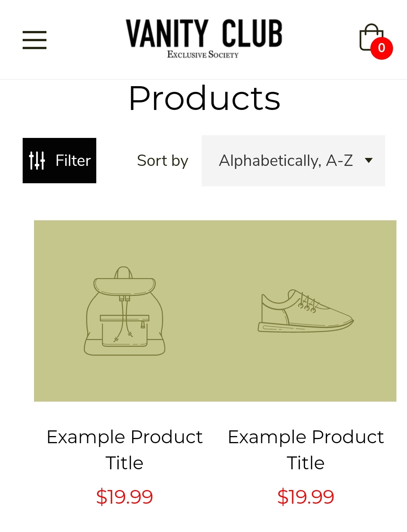Open the Alphabetically, A-Z sort dropdown
Image resolution: width=407 pixels, height=532 pixels.
pos(286,161)
